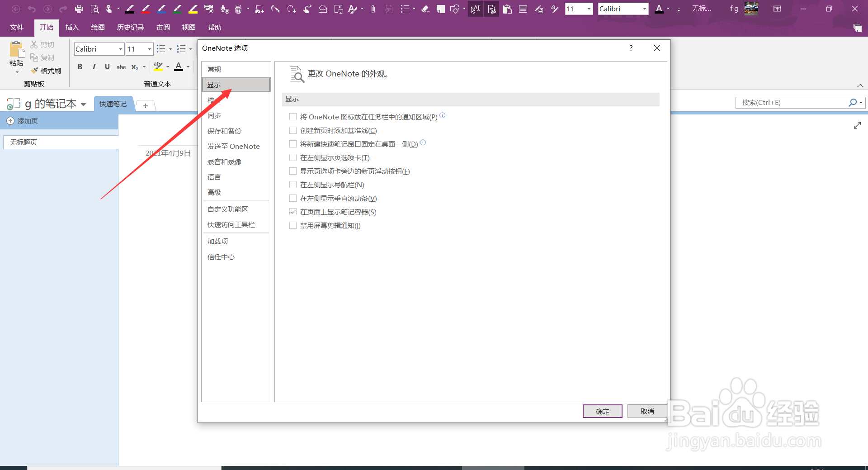
Task: Click 确定 button in options dialog
Action: click(602, 411)
